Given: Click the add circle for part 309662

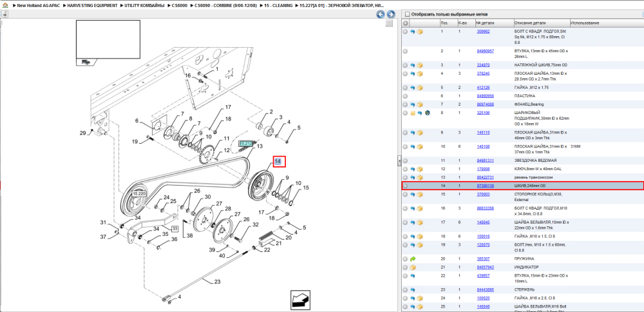Looking at the screenshot, I should click(405, 31).
